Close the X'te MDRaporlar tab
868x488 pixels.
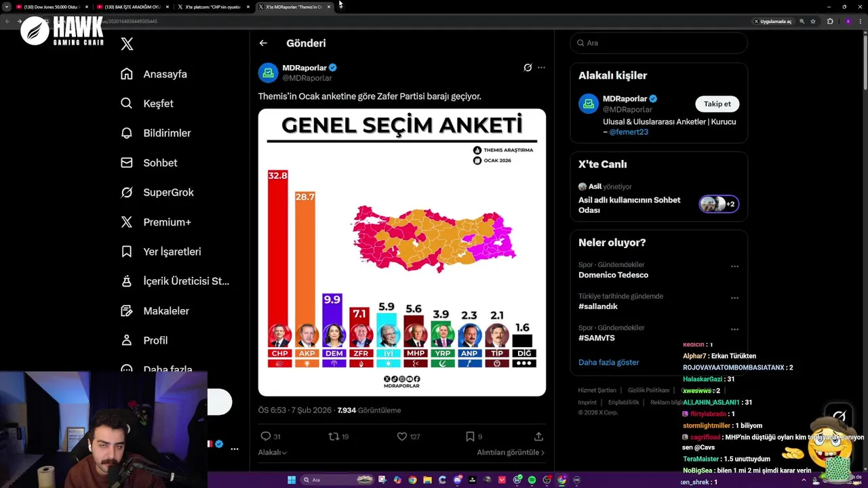329,7
